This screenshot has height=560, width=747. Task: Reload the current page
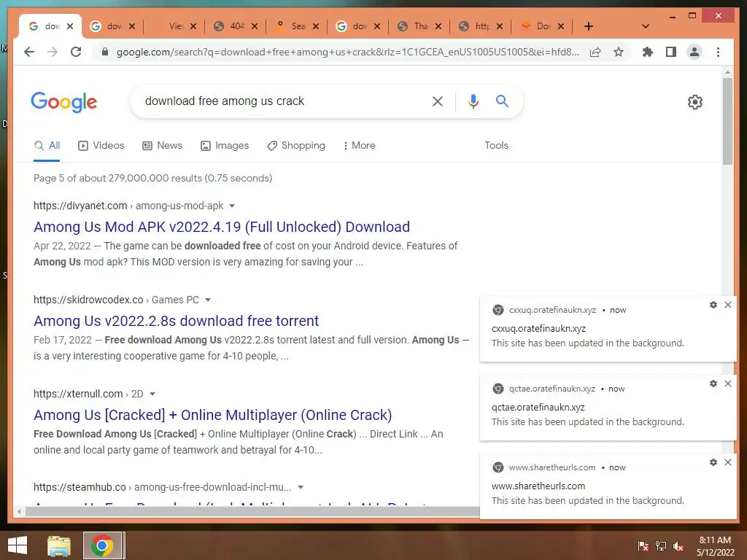click(76, 52)
